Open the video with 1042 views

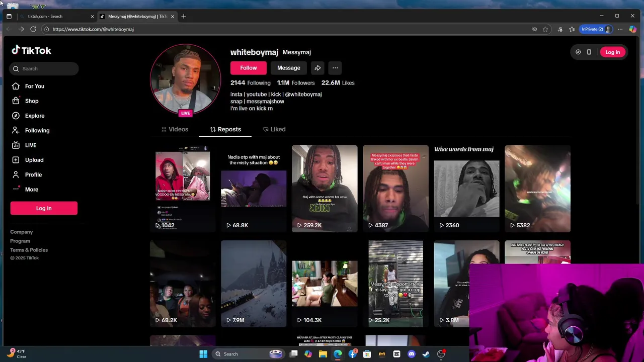pyautogui.click(x=183, y=189)
